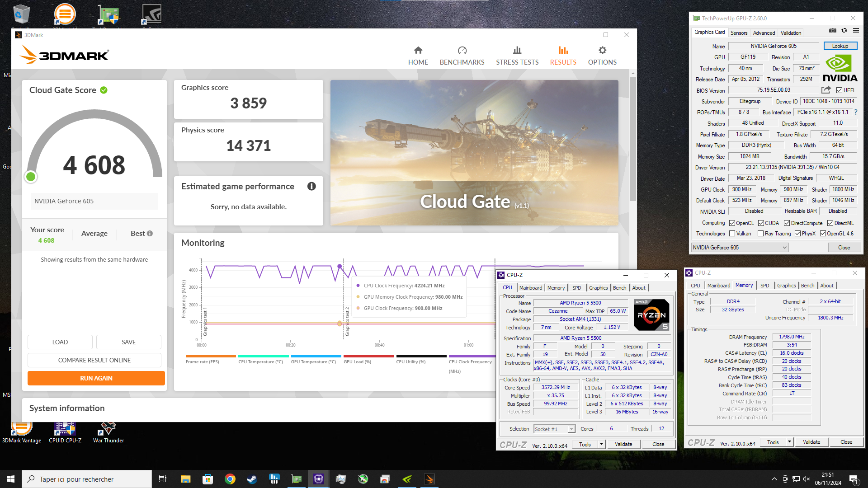Click the Close button in GPU-Z
The width and height of the screenshot is (868, 488).
pyautogui.click(x=844, y=248)
